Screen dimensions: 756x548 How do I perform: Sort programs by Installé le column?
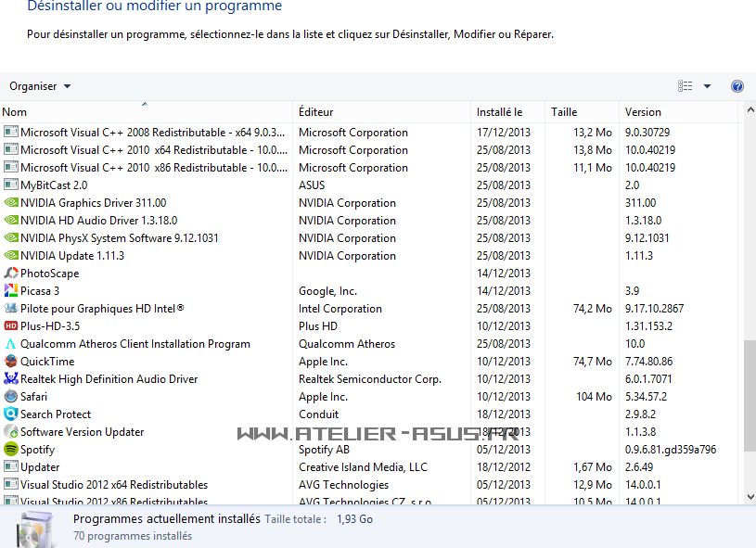point(500,112)
